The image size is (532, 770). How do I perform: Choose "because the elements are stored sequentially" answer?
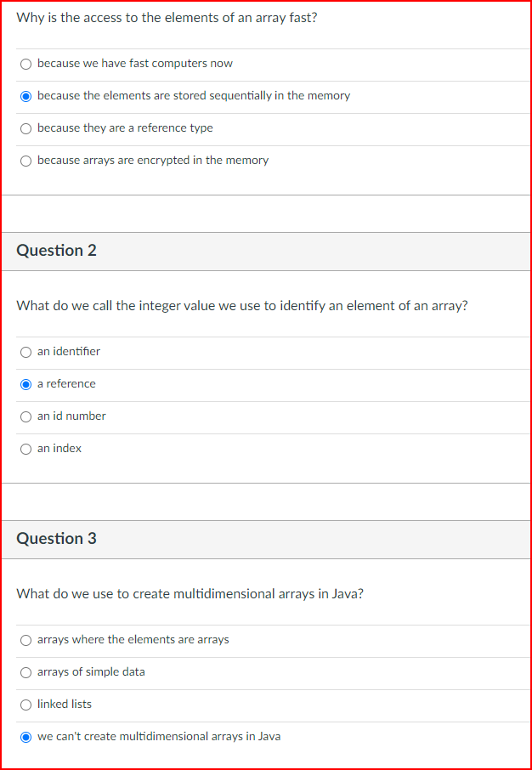[x=25, y=96]
